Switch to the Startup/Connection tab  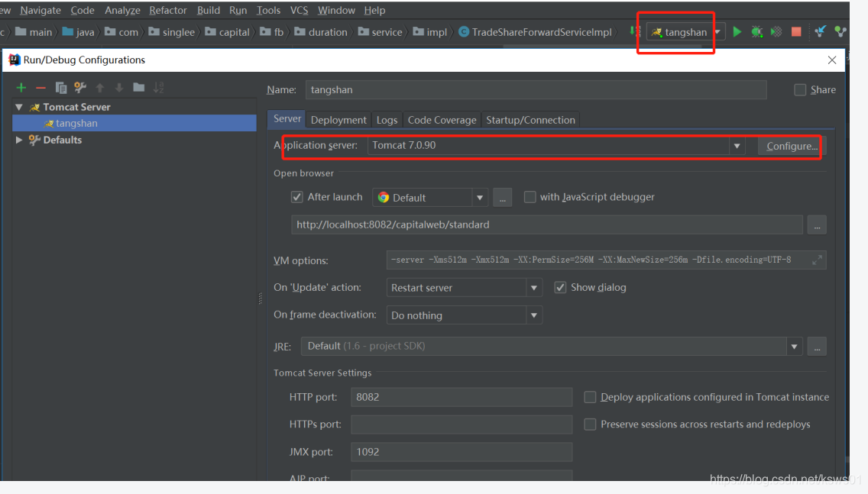tap(530, 120)
